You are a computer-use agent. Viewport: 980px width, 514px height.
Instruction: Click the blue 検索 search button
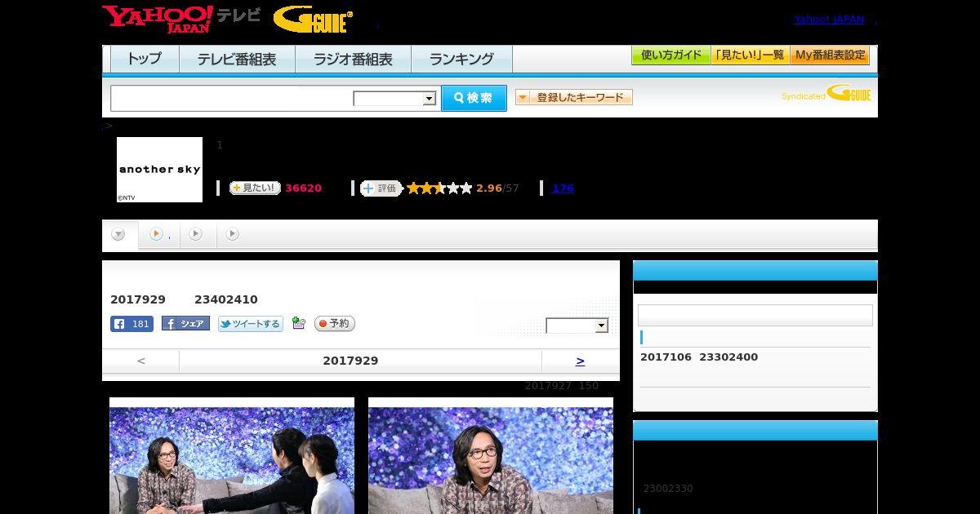474,98
